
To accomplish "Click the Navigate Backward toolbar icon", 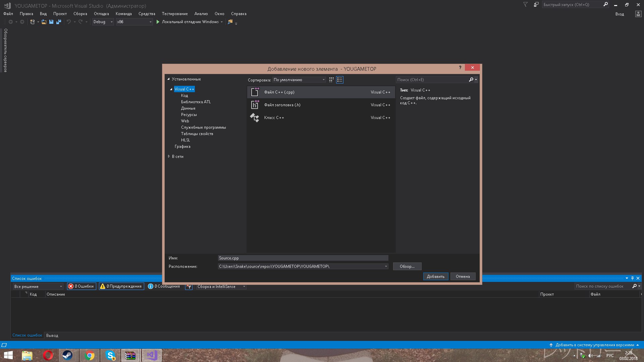I will (x=11, y=22).
